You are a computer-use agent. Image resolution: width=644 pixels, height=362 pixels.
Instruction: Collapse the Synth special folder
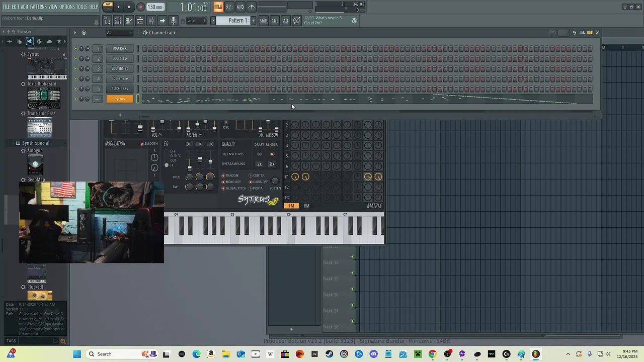(35, 143)
